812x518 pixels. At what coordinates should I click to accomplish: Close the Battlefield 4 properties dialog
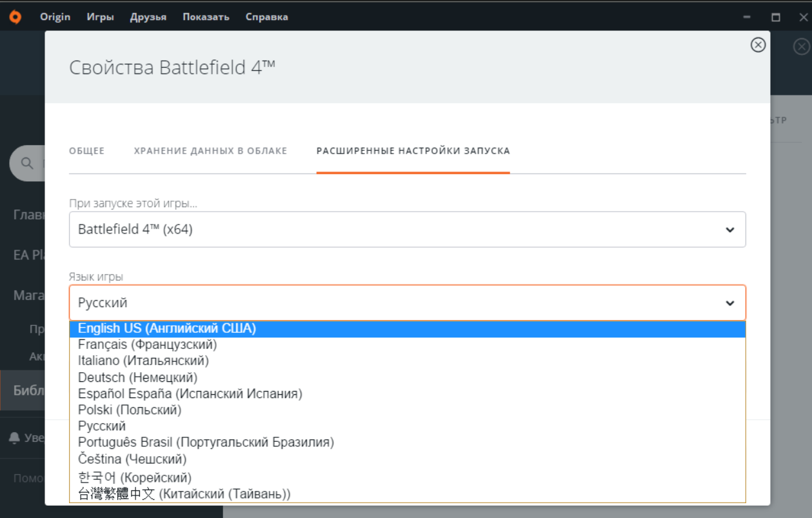coord(758,45)
